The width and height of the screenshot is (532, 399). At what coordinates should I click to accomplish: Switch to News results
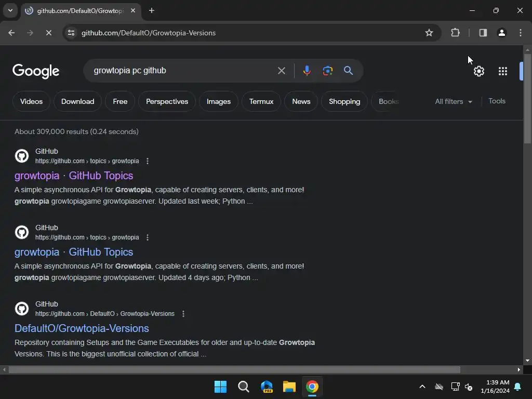301,101
